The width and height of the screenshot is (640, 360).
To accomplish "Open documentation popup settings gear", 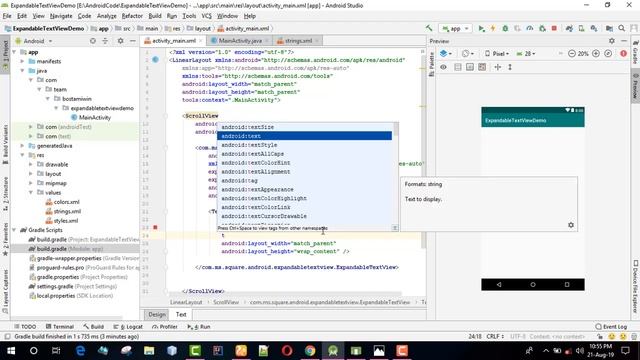I will (571, 225).
